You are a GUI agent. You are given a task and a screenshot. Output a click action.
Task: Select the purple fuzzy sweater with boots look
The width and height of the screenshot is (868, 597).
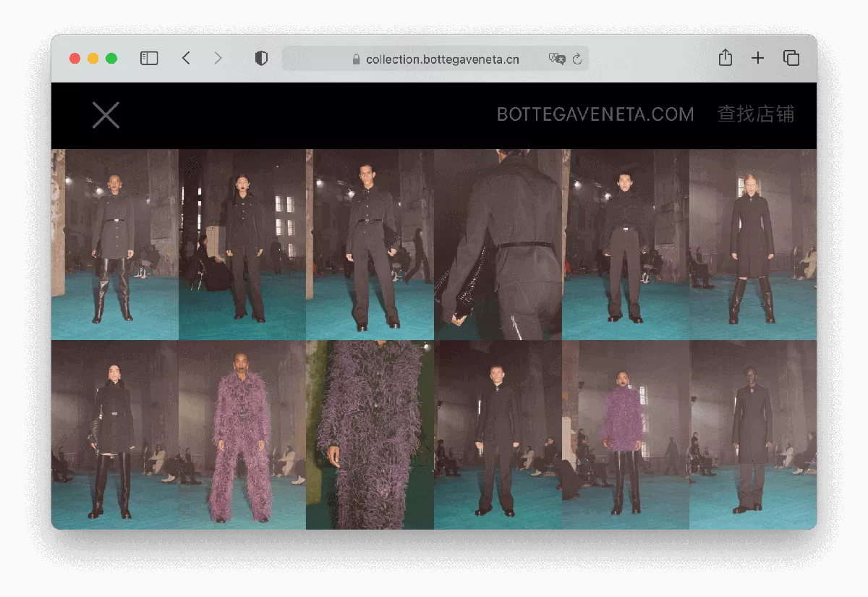click(x=625, y=435)
